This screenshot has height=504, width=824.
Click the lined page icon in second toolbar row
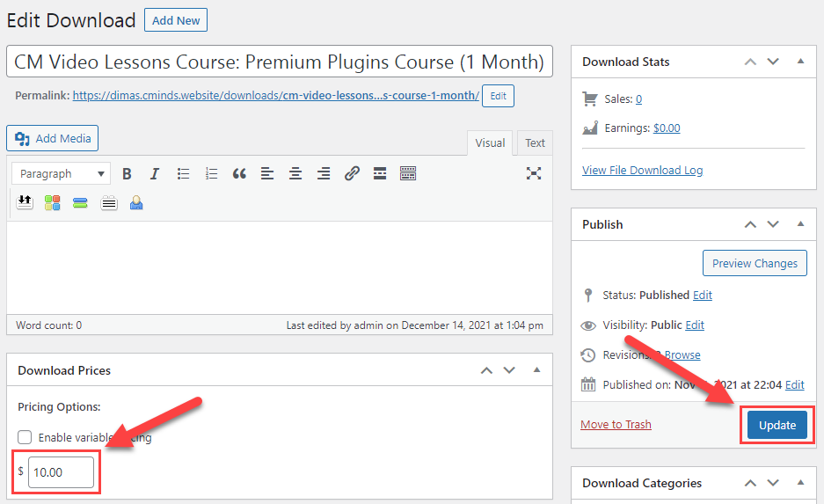(109, 203)
